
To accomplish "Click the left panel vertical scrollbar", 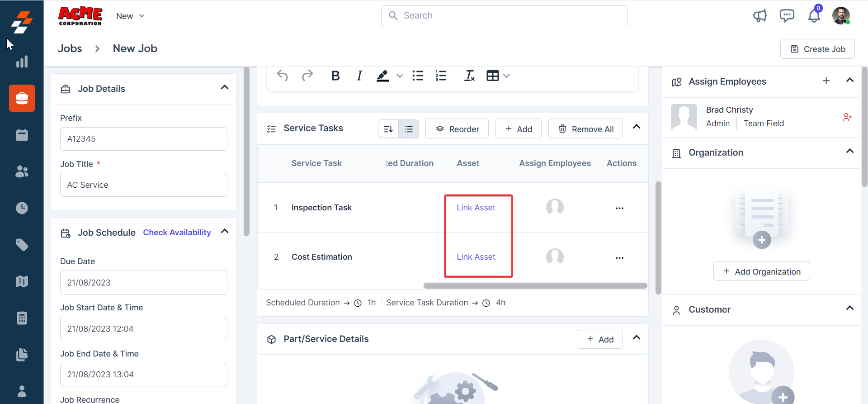I will coord(246,152).
